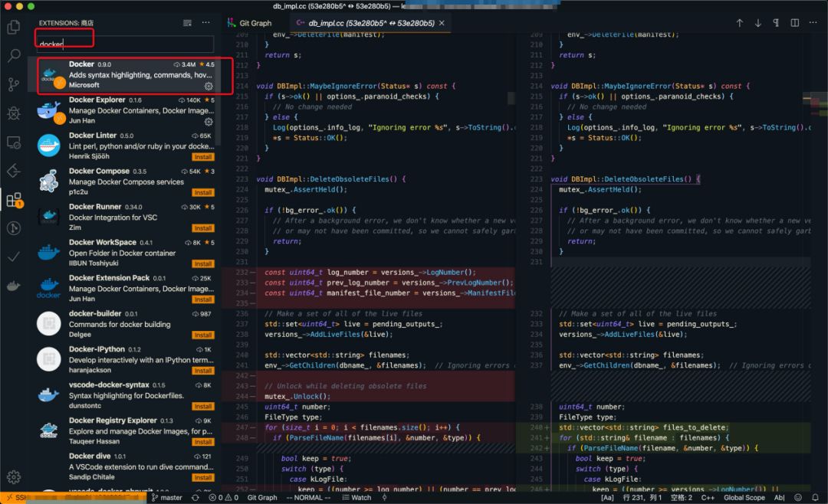This screenshot has height=504, width=828.
Task: Install the Docker Linter extension
Action: click(202, 157)
